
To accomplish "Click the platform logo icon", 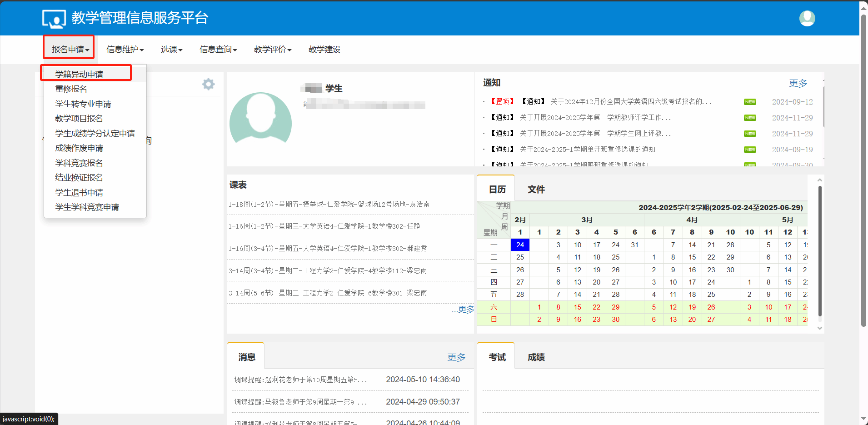I will point(54,19).
